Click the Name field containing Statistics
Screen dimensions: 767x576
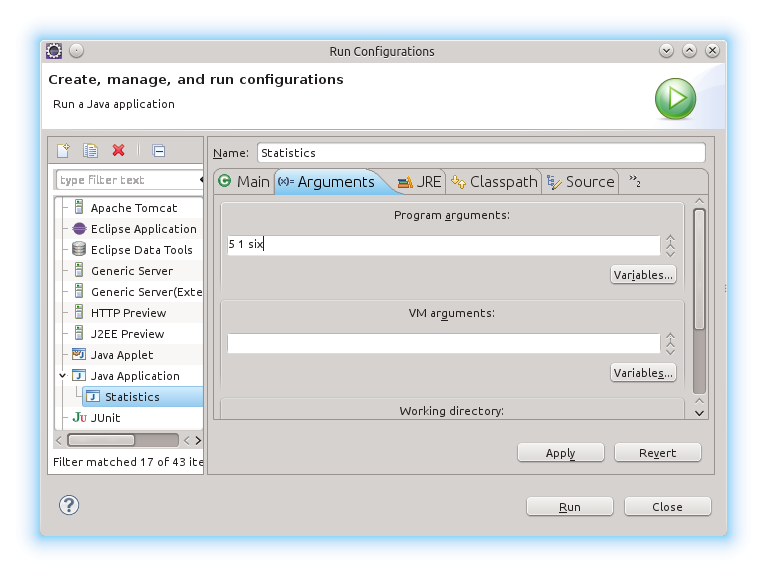tap(480, 153)
